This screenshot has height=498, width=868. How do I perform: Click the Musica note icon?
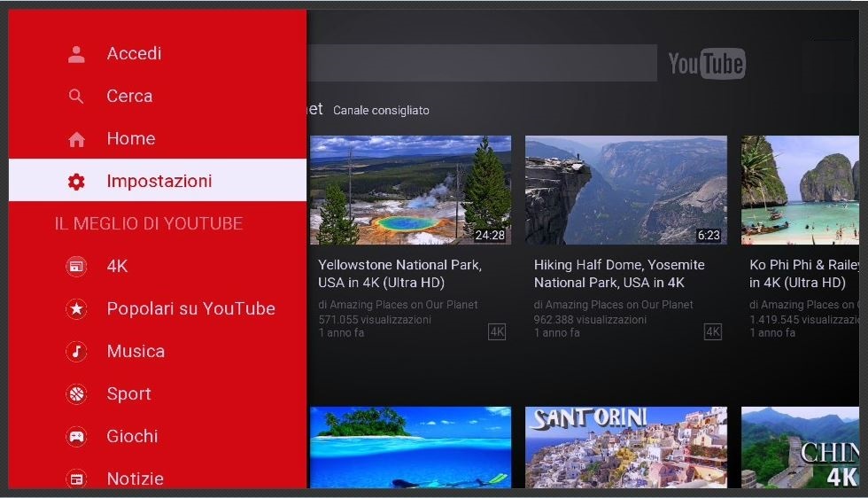click(76, 351)
